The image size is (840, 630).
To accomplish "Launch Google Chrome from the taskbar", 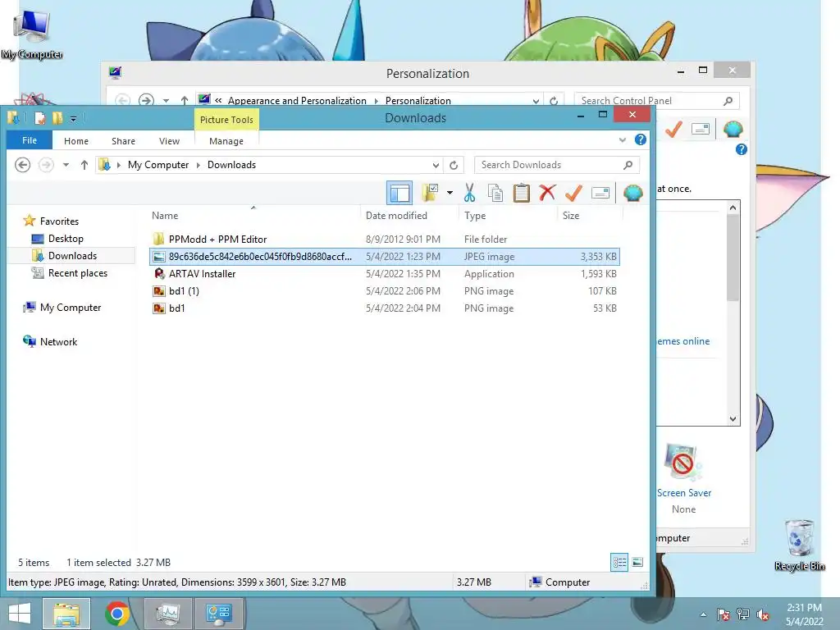I will [x=117, y=614].
